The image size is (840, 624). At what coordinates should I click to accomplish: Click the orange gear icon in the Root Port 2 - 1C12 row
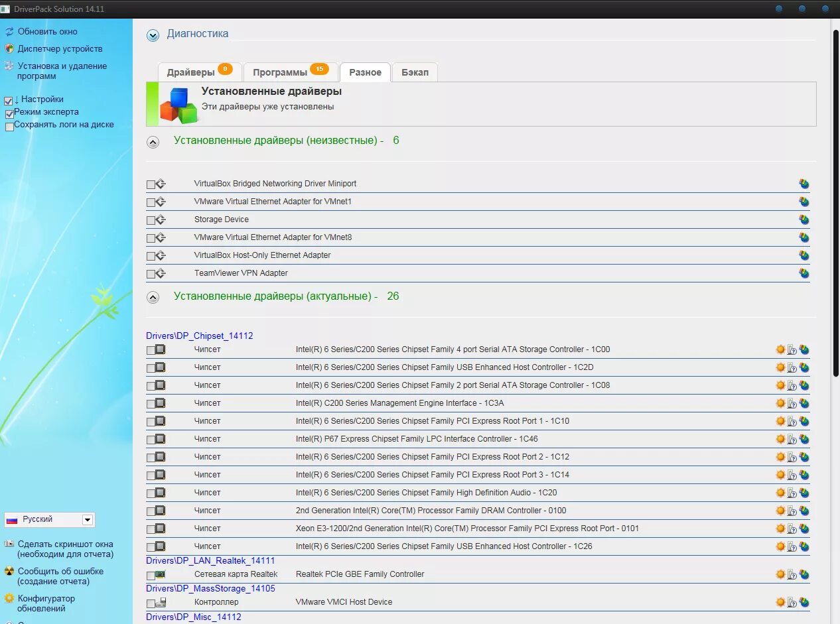[780, 457]
